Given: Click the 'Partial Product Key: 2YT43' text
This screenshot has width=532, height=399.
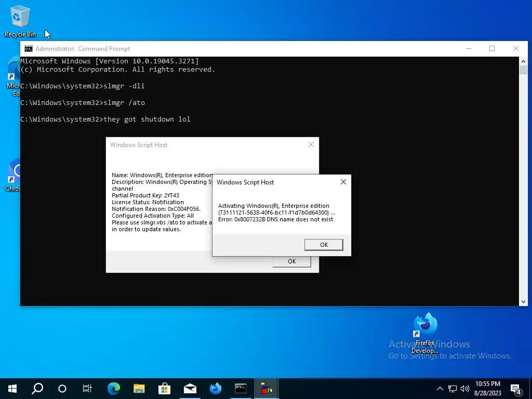Looking at the screenshot, I should coord(145,195).
